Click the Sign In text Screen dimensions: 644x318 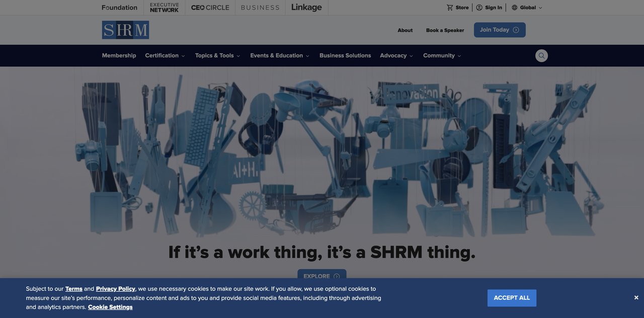click(494, 8)
